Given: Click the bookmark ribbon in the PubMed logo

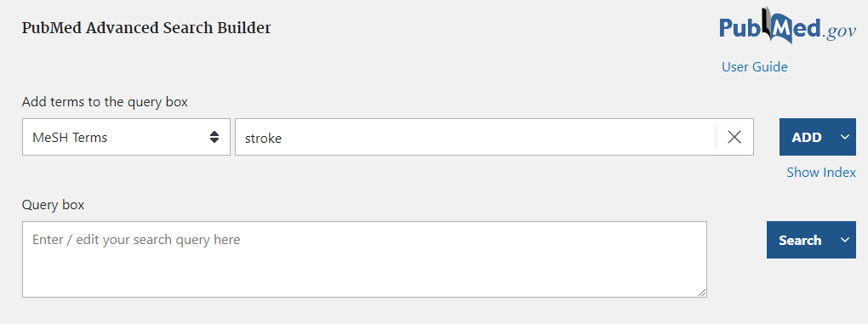Looking at the screenshot, I should point(768,23).
